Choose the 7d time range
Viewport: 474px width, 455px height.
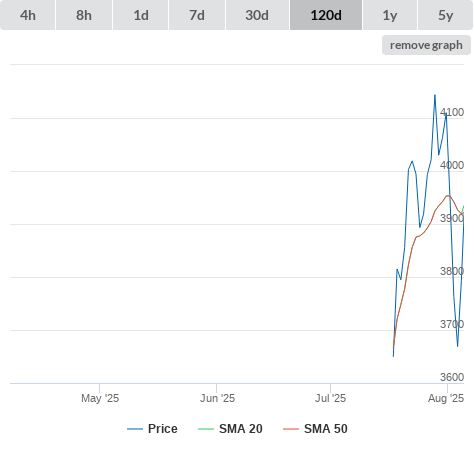pos(197,15)
